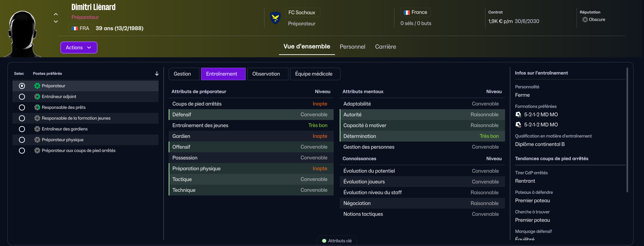The width and height of the screenshot is (644, 246).
Task: Click the second 5-2-1-2 MD MO formation icon
Action: click(x=519, y=125)
